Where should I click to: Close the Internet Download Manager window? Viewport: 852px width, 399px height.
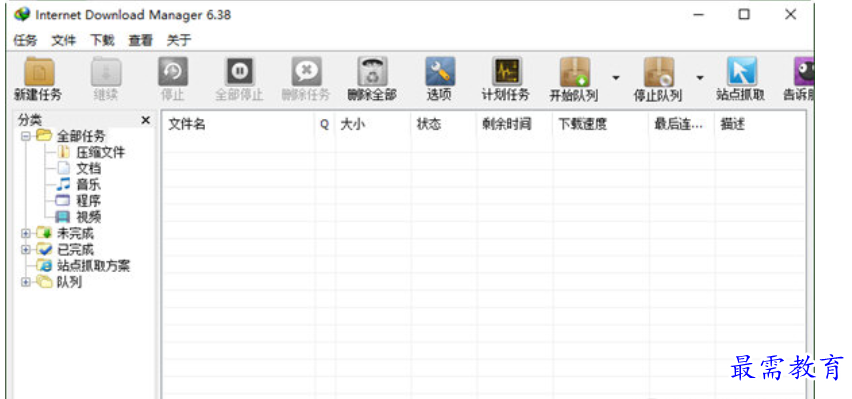pyautogui.click(x=791, y=15)
